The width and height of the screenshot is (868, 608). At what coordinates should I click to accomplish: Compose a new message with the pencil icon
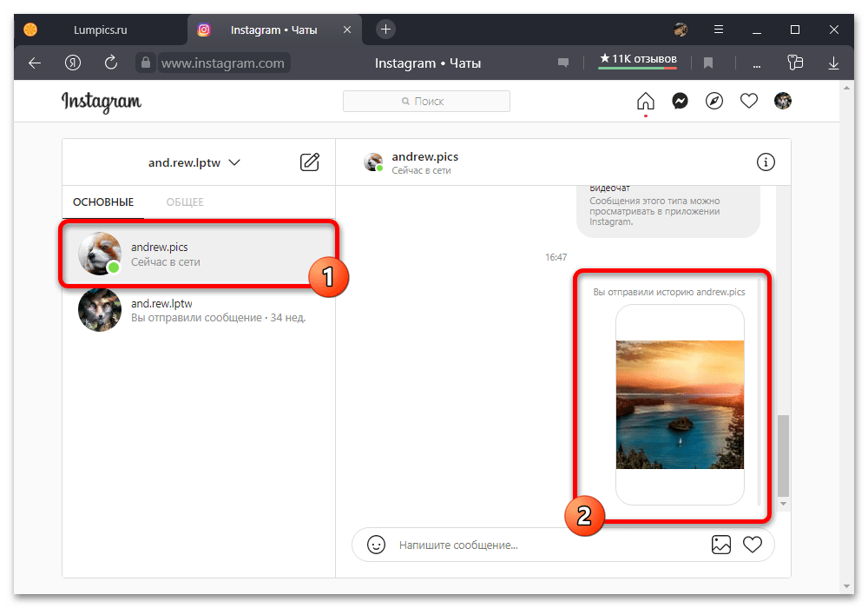(x=310, y=162)
